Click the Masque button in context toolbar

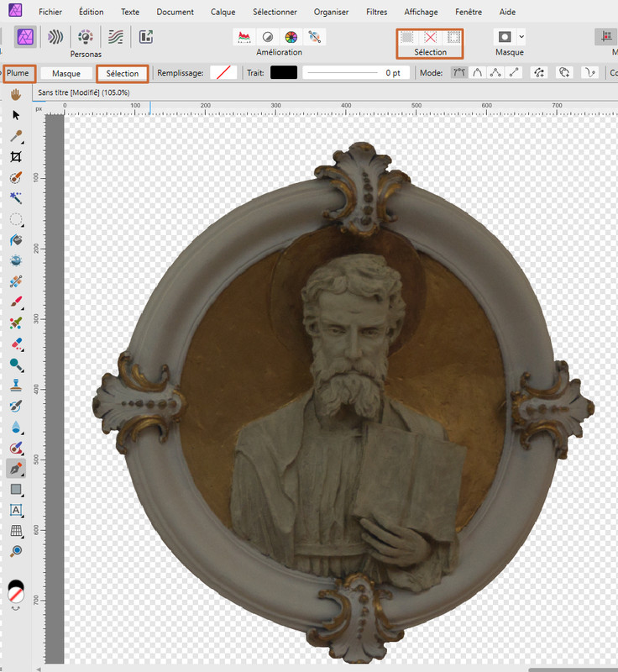pos(66,73)
